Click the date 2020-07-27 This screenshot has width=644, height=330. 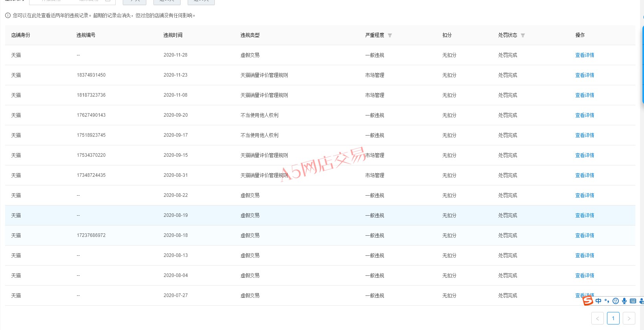tap(176, 295)
